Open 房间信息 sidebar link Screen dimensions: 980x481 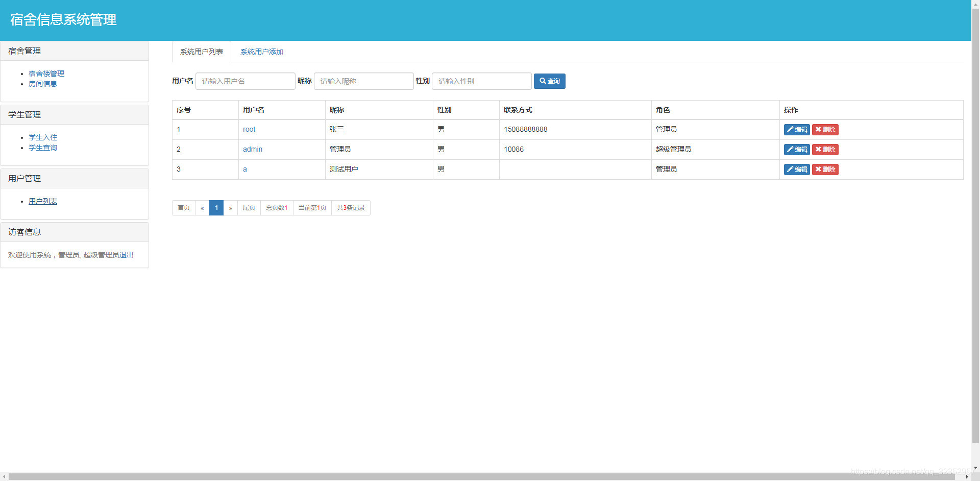[x=43, y=84]
